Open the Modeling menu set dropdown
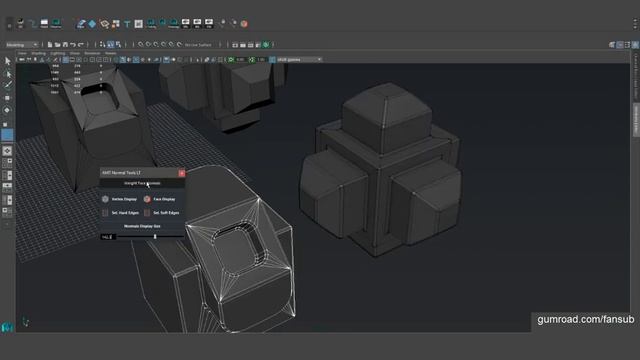The width and height of the screenshot is (640, 360). pyautogui.click(x=22, y=45)
